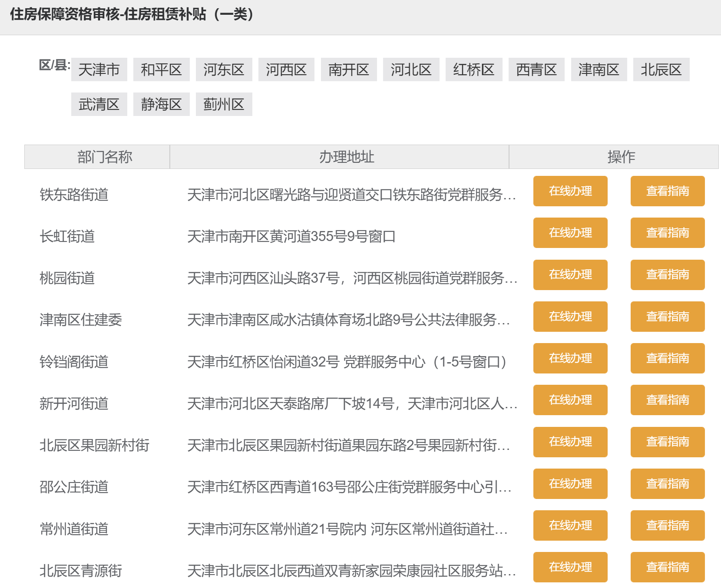Select 红桥区 in district list
Screen dimensions: 721x588
coord(474,69)
